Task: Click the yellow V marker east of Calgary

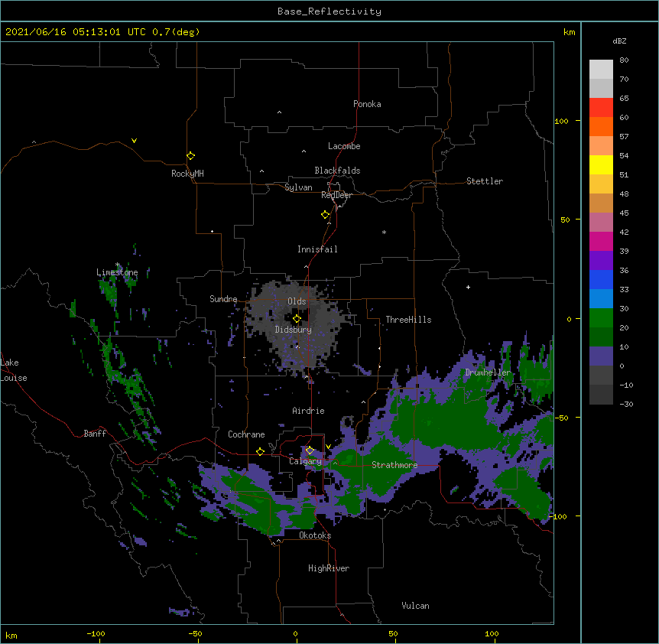Action: [x=328, y=447]
